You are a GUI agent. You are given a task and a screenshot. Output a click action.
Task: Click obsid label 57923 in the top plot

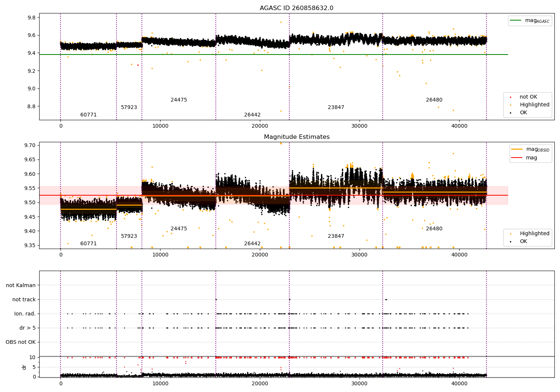[x=129, y=108]
